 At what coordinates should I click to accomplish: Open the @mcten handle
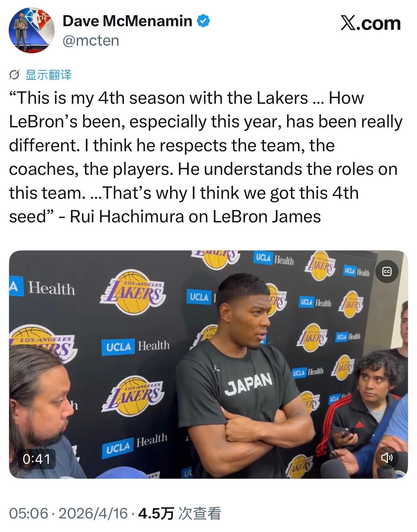coord(91,41)
